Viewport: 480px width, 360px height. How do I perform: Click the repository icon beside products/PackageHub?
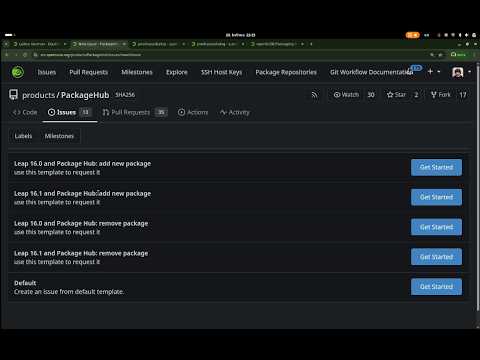(13, 95)
